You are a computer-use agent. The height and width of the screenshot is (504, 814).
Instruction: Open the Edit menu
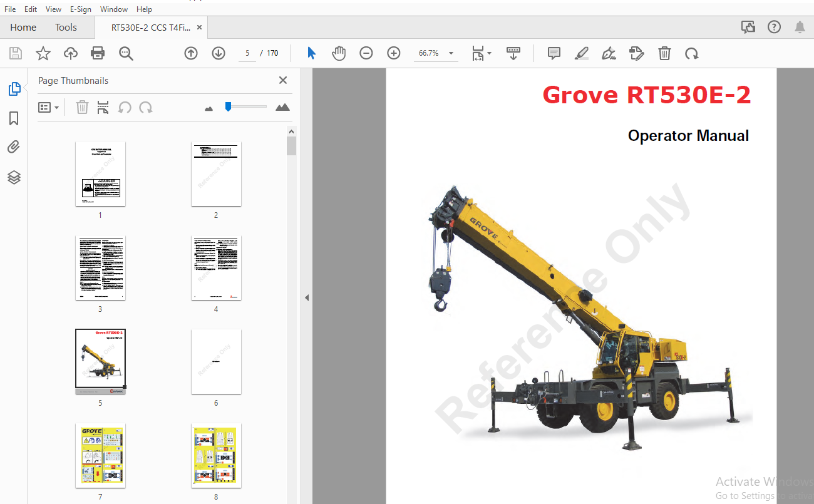tap(31, 9)
